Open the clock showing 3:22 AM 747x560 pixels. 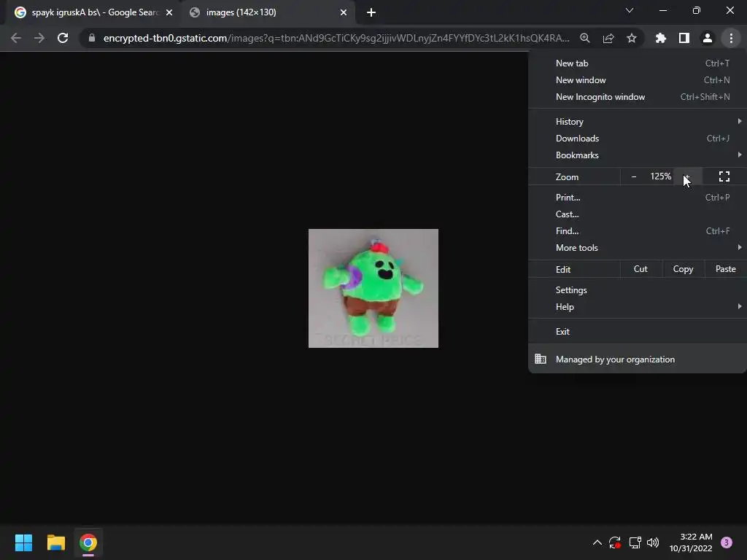(691, 542)
